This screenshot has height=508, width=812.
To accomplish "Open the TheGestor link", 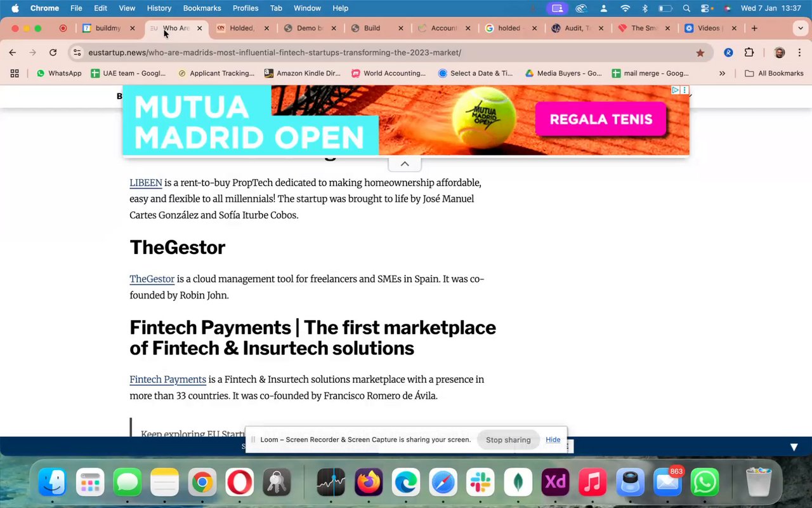I will click(x=152, y=279).
